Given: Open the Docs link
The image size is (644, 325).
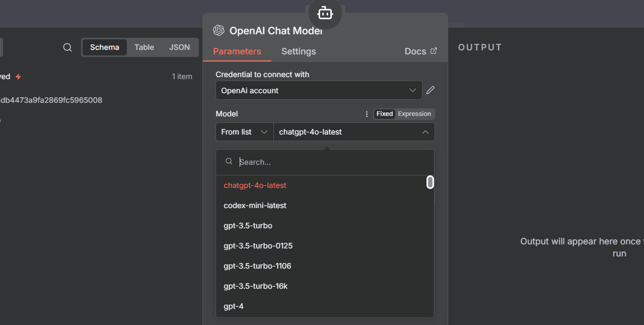Looking at the screenshot, I should (416, 51).
